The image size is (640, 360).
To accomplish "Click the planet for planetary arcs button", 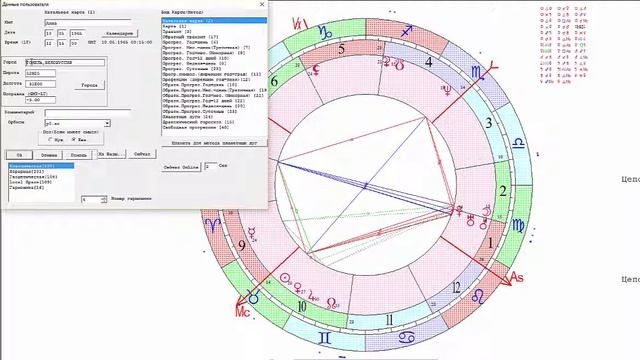I will click(x=214, y=143).
